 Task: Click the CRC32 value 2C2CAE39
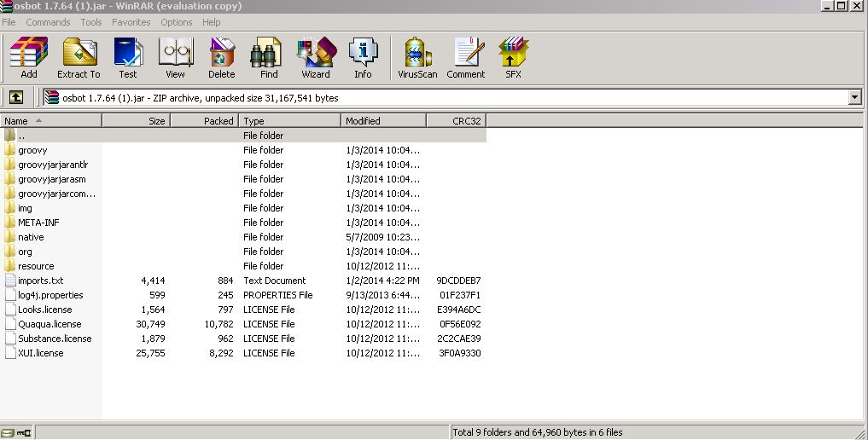[459, 339]
